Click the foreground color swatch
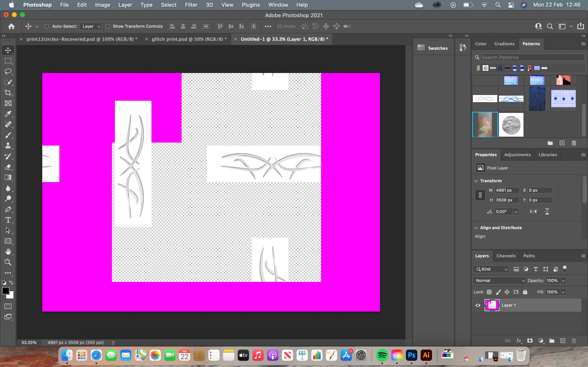 click(x=6, y=291)
